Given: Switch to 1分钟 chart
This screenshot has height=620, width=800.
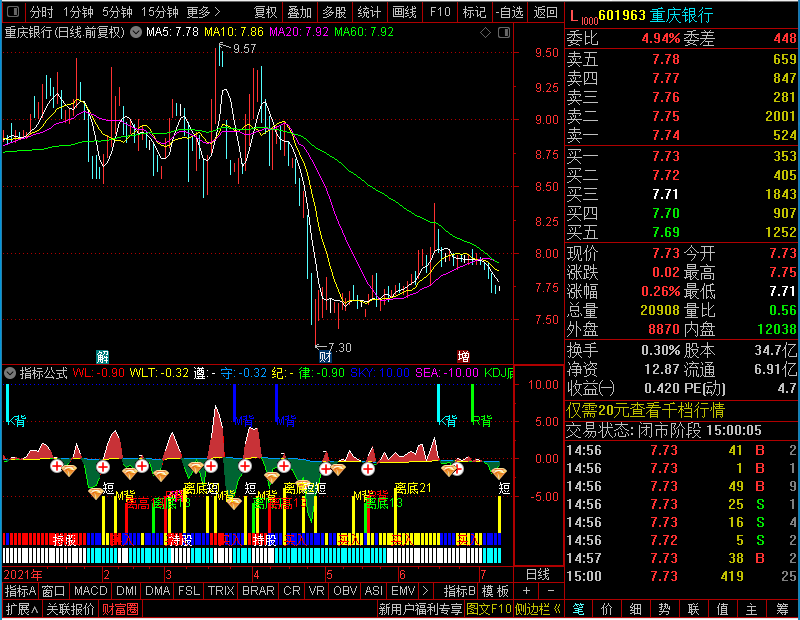Looking at the screenshot, I should click(78, 12).
